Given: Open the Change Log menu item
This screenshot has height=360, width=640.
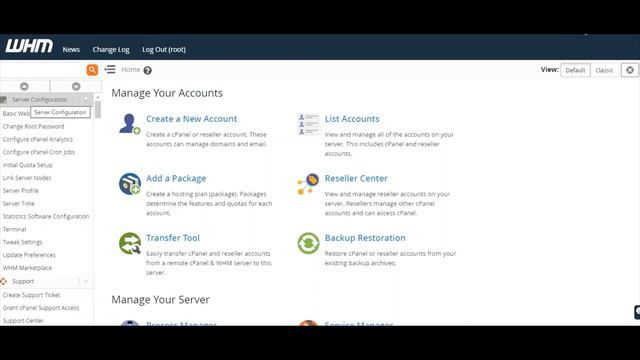Looking at the screenshot, I should coord(111,49).
